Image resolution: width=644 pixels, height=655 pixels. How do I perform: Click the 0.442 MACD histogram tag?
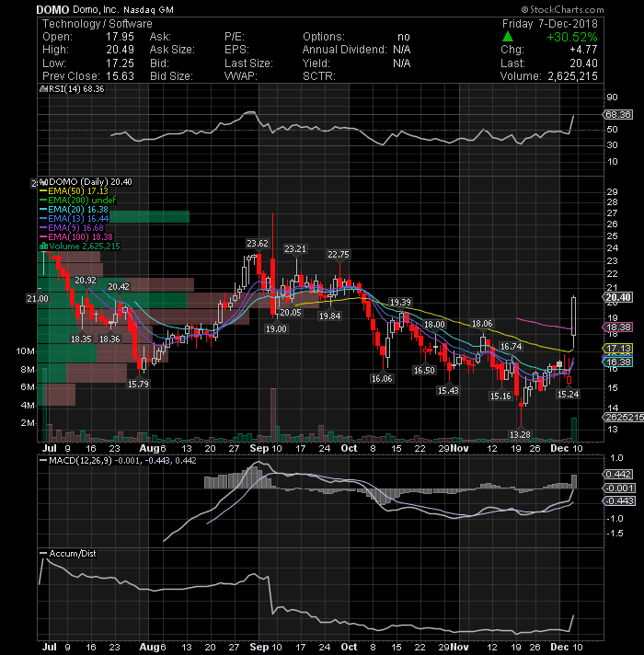(618, 474)
